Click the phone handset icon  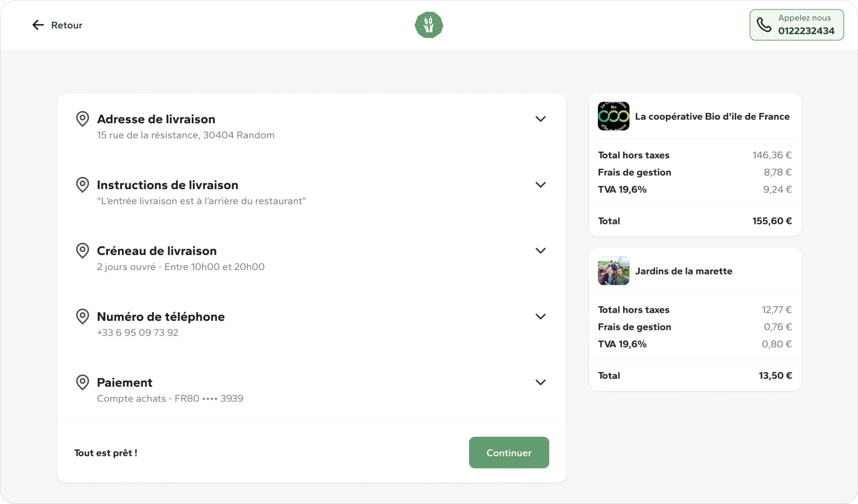click(764, 25)
